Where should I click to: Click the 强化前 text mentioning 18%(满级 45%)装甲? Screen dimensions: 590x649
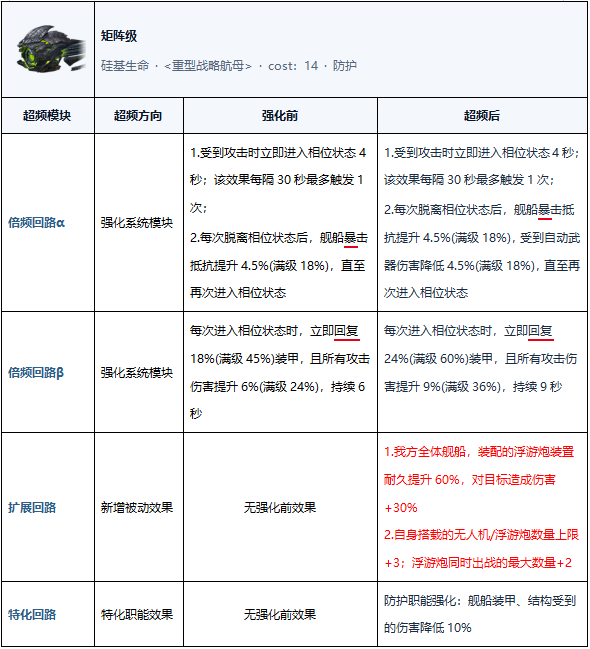(280, 372)
